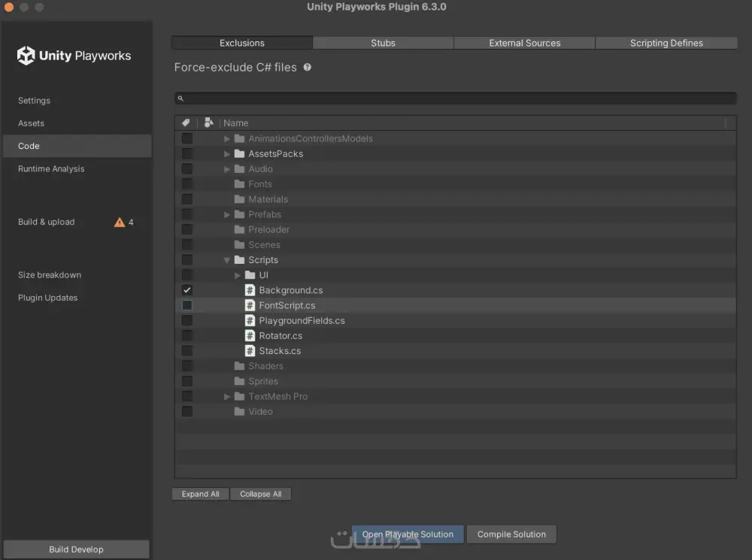Check the PlaygroundFields.cs exclusion checkbox

[187, 320]
